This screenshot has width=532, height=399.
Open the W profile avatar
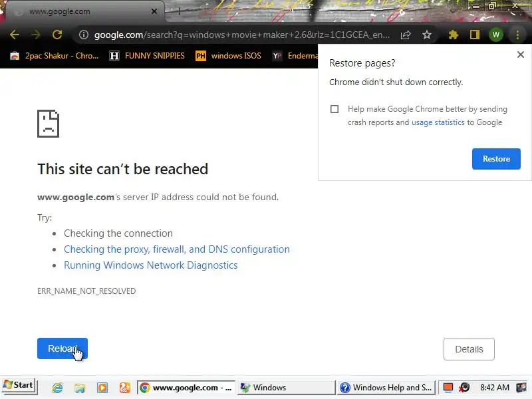[x=495, y=35]
